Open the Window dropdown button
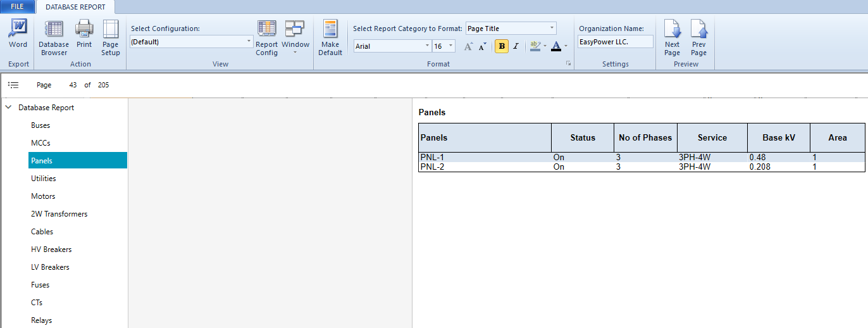This screenshot has width=868, height=328. coord(295,37)
